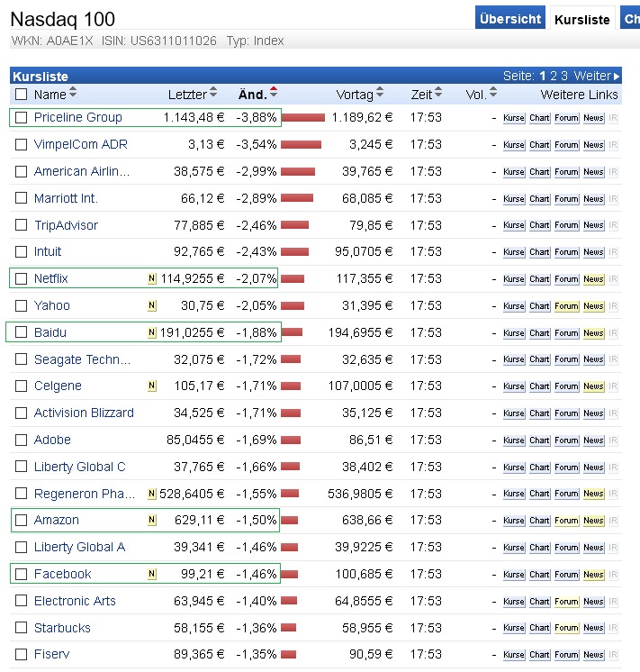Go to the next page via Weiter
The width and height of the screenshot is (640, 672).
597,77
